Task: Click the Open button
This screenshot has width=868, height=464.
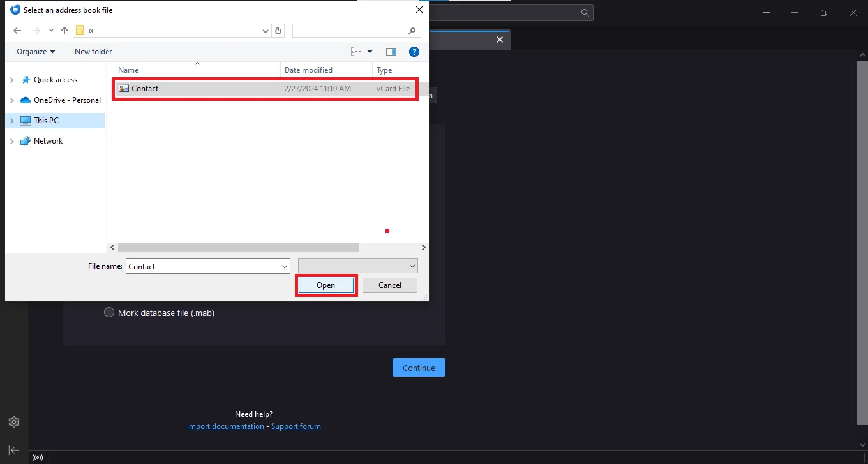Action: [x=325, y=285]
